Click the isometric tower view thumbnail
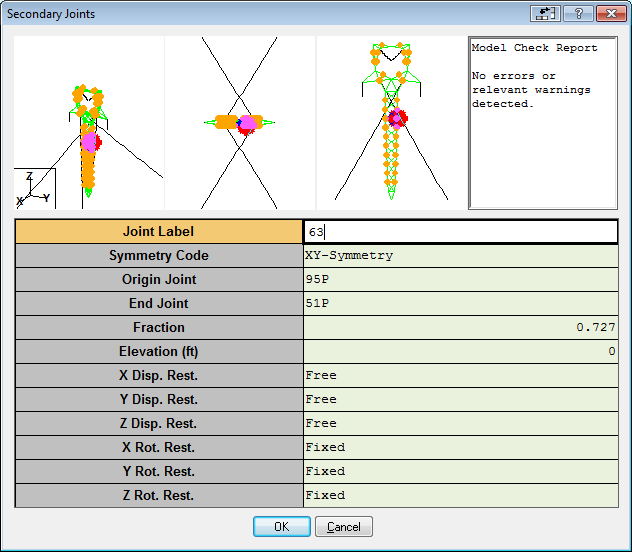Viewport: 632px width, 552px height. tap(89, 123)
